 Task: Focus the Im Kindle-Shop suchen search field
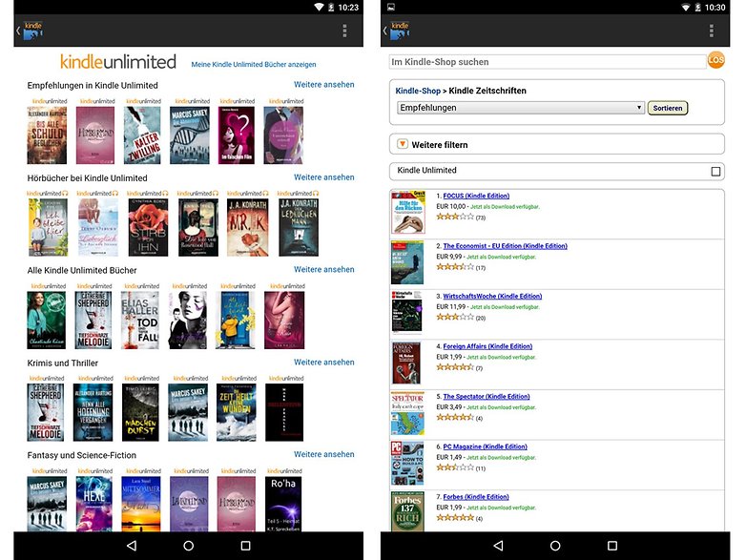coord(548,62)
